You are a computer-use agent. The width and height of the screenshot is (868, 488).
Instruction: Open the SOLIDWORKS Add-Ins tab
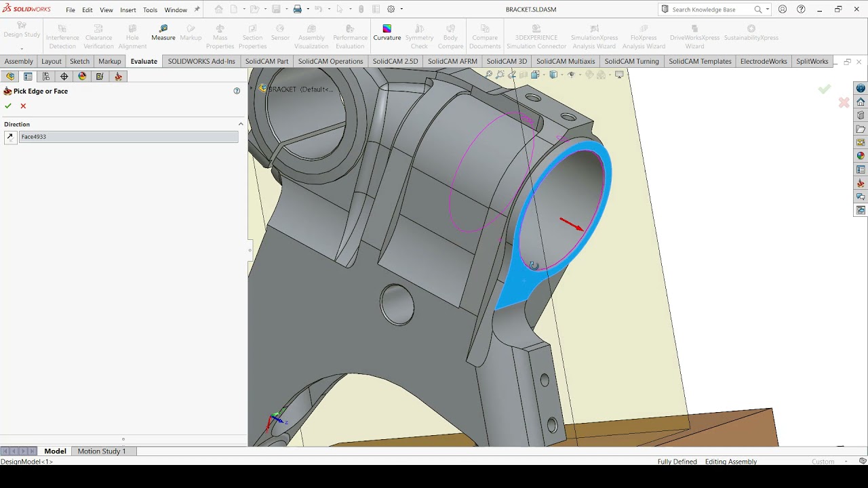coord(201,61)
